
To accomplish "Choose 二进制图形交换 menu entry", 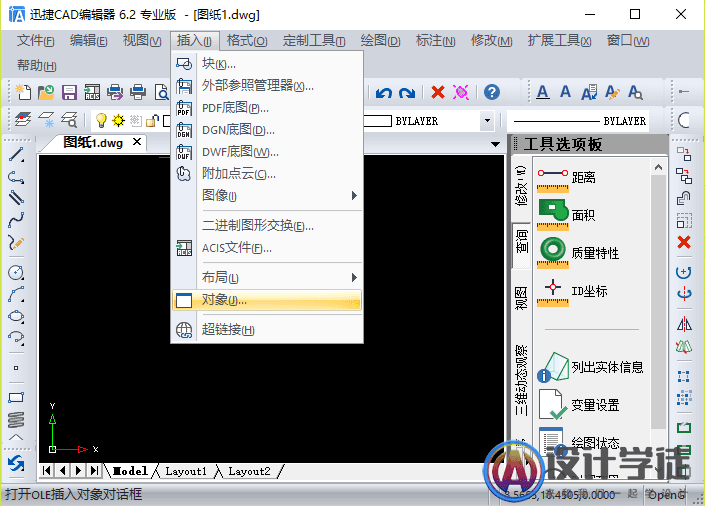I will pos(267,225).
